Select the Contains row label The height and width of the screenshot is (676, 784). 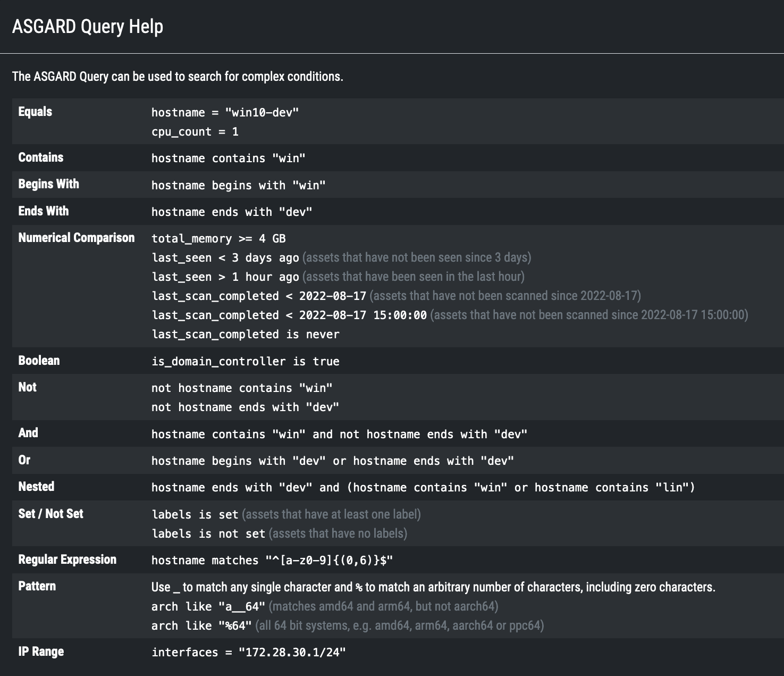coord(40,157)
